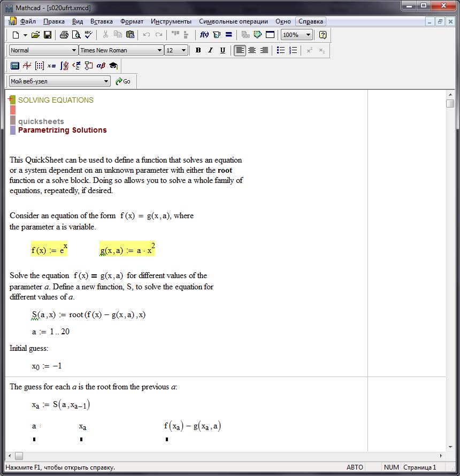The image size is (460, 476).
Task: Open the Вид menu
Action: pos(78,21)
